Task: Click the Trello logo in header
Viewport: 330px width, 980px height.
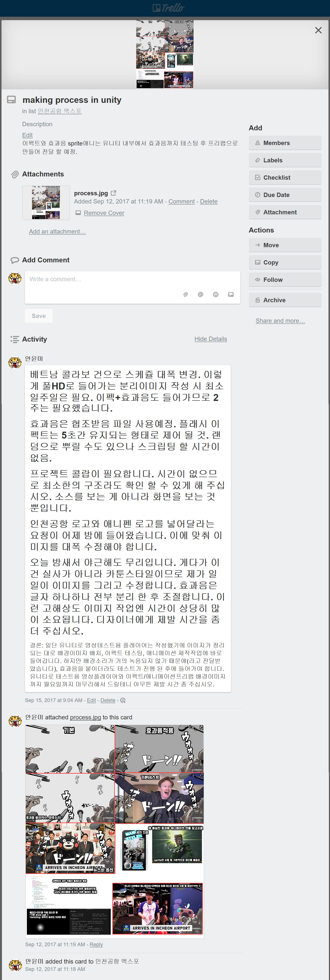Action: (x=168, y=8)
